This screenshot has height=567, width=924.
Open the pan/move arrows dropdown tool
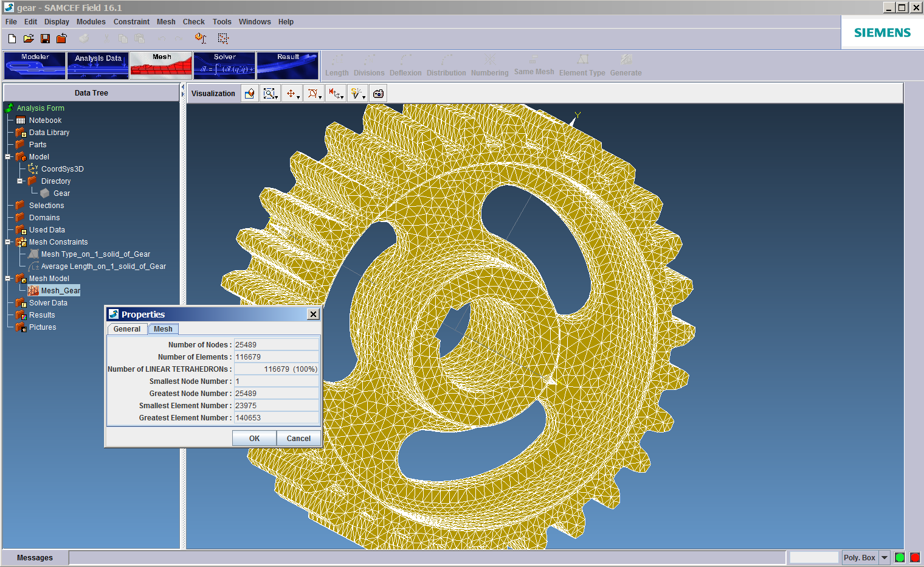coord(292,94)
